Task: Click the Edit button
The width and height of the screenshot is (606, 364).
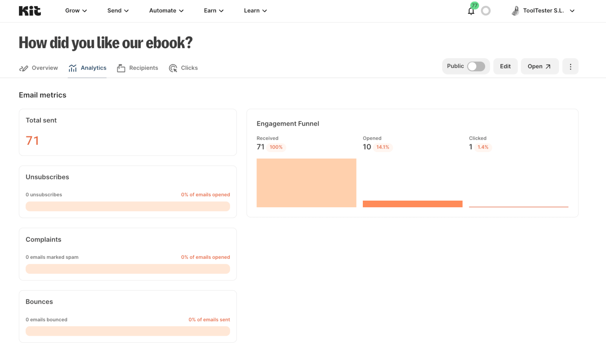Action: tap(505, 66)
